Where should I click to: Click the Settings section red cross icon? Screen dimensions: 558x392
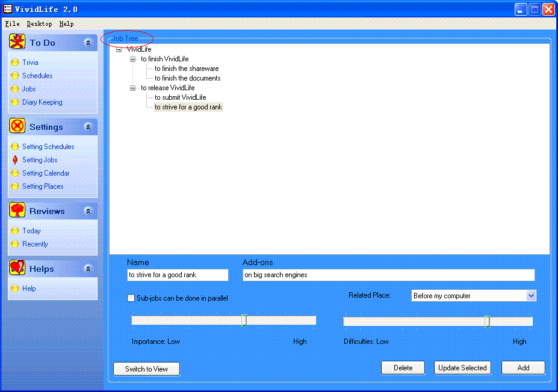(17, 126)
